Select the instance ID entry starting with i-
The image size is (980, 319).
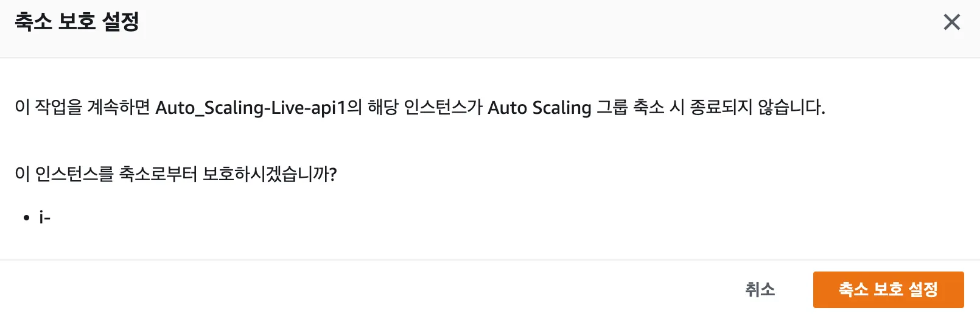(x=44, y=217)
